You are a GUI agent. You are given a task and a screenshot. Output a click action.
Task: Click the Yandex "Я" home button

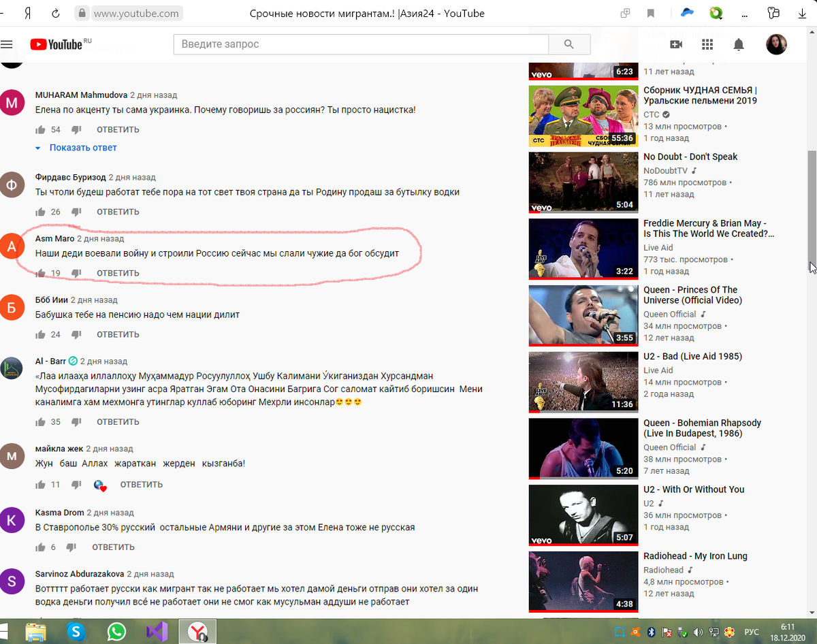click(29, 13)
